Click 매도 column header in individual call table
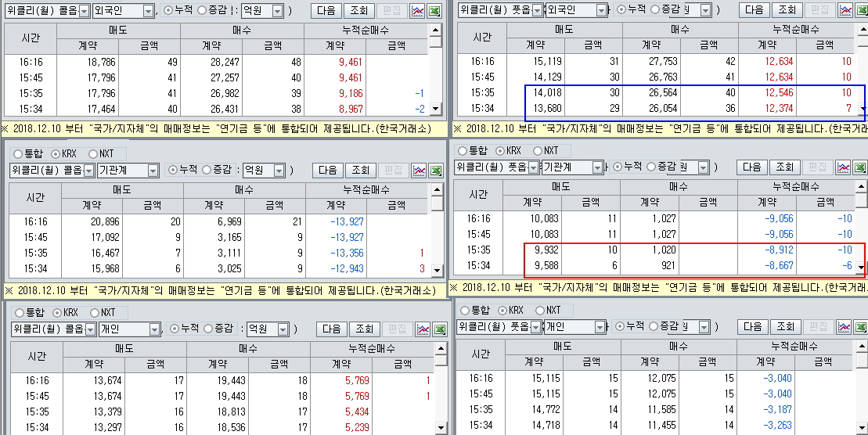868x435 pixels. (x=124, y=348)
